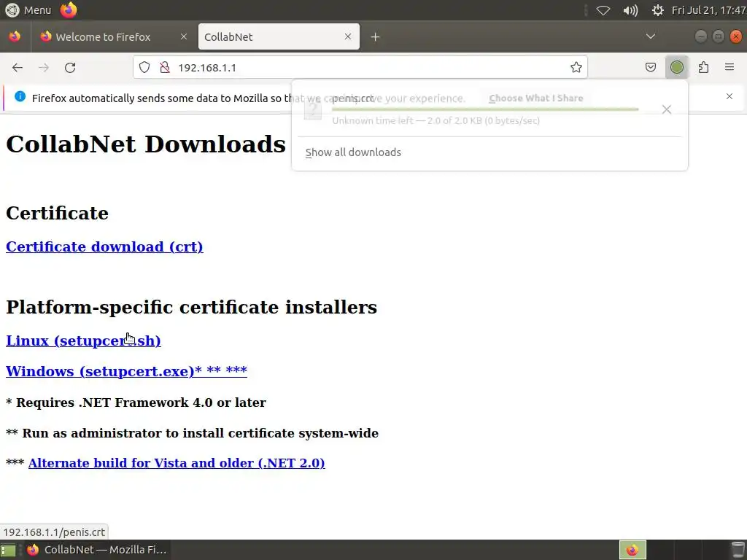Bookmark this page with the star
747x560 pixels.
(576, 68)
